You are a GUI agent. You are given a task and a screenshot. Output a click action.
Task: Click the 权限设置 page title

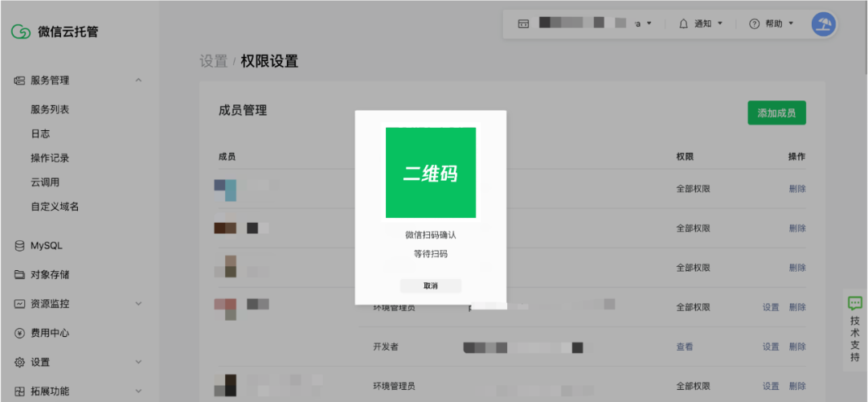pyautogui.click(x=269, y=61)
